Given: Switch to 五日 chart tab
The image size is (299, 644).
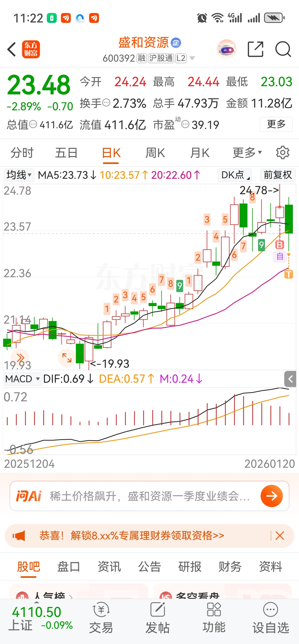Looking at the screenshot, I should click(x=66, y=153).
